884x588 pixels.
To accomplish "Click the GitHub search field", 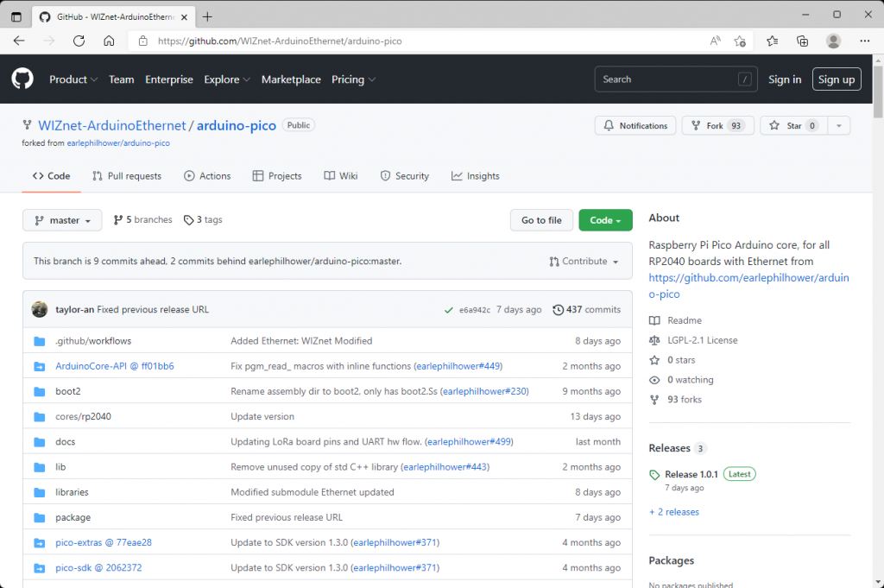I will click(675, 79).
